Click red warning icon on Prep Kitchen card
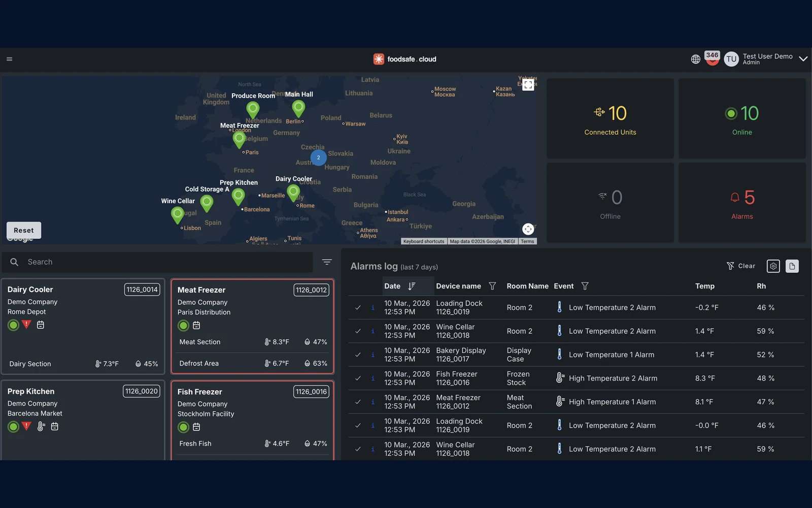The width and height of the screenshot is (812, 508). click(x=26, y=426)
